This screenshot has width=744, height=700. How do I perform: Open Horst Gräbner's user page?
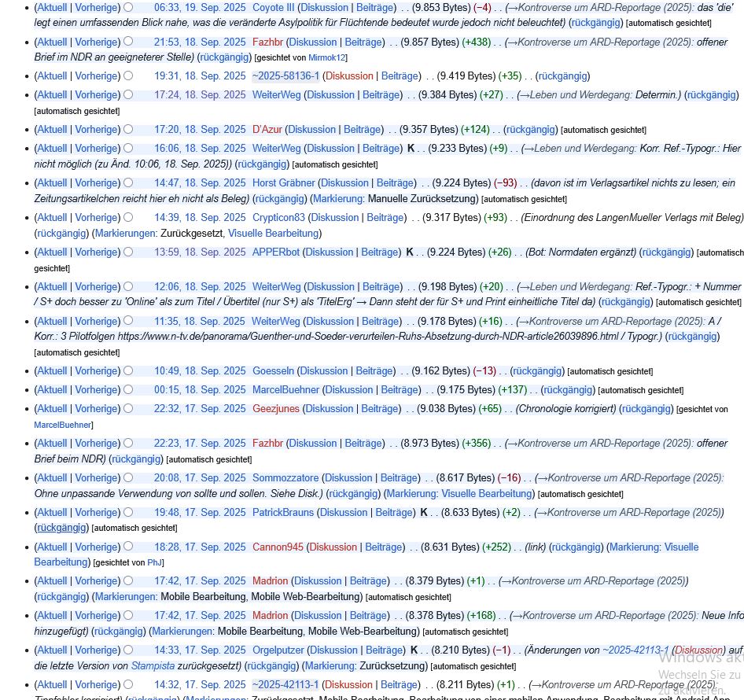284,183
